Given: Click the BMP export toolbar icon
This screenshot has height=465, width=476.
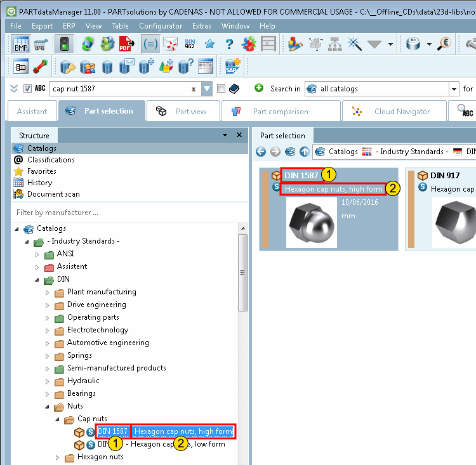Looking at the screenshot, I should [21, 44].
